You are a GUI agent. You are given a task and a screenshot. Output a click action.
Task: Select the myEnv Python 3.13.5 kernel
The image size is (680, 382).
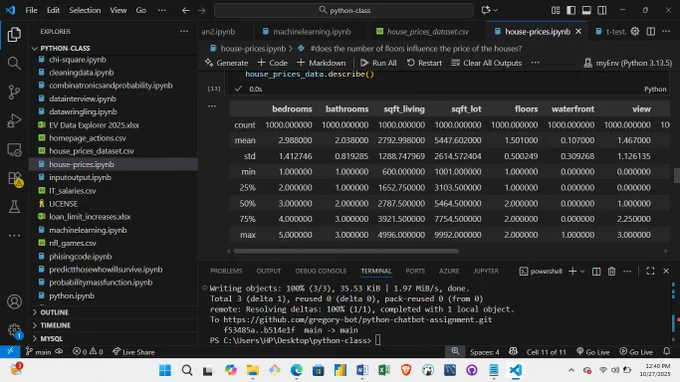click(628, 63)
